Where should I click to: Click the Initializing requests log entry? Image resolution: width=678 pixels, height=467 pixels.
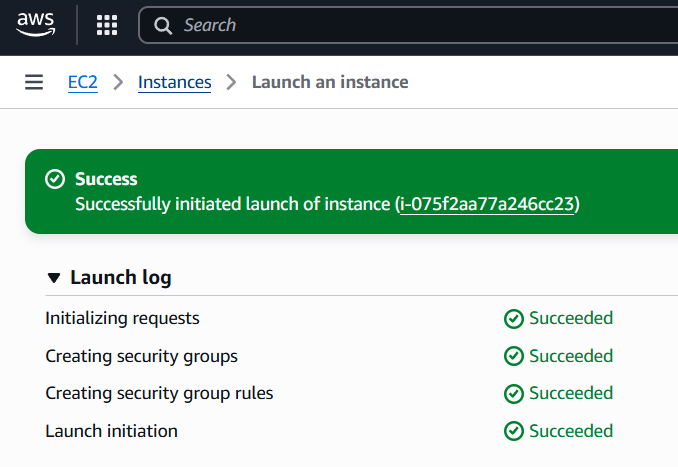[122, 319]
